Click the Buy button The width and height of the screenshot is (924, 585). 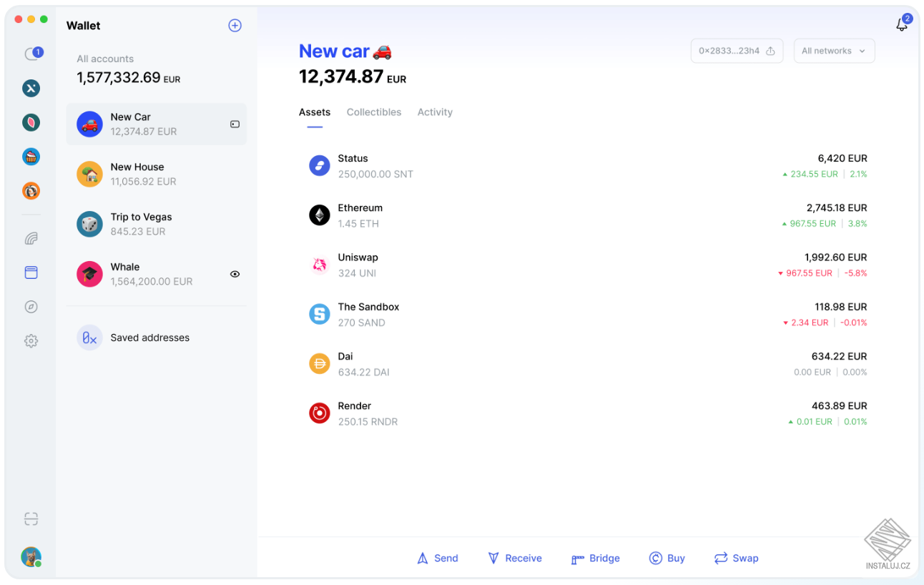click(x=667, y=559)
